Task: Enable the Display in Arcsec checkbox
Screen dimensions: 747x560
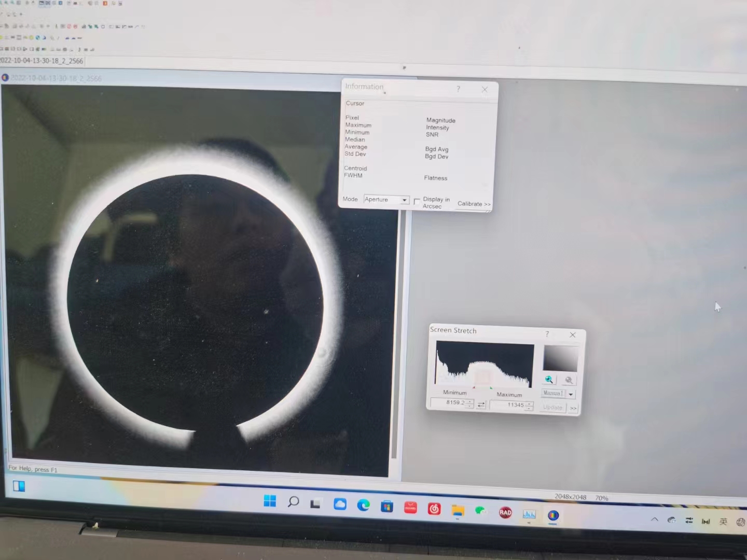Action: (x=417, y=202)
